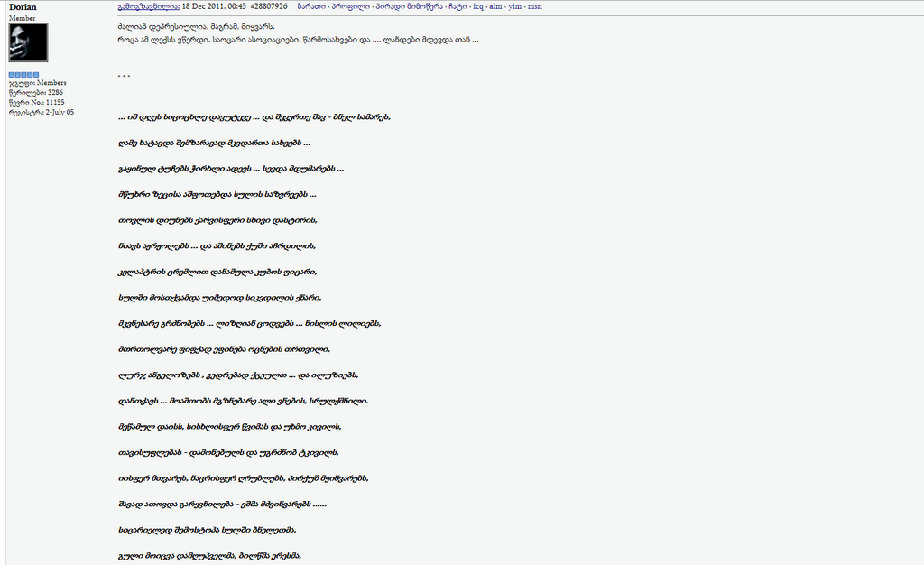Open post number #28807926
The height and width of the screenshot is (565, 924).
[x=269, y=6]
